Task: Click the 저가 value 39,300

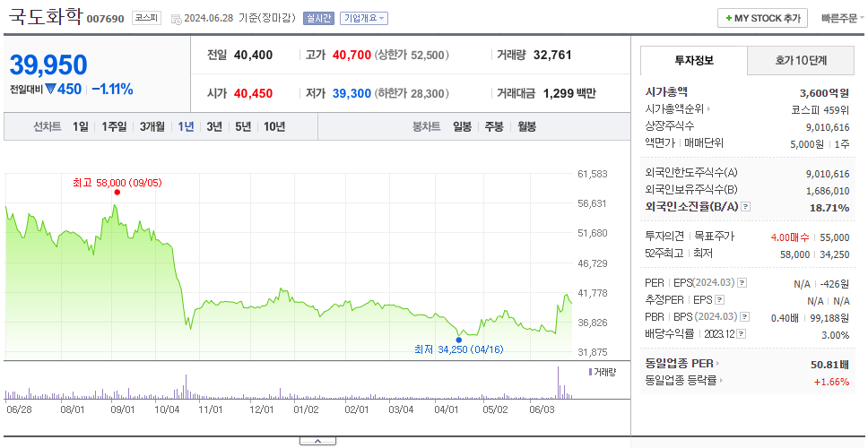Action: coord(352,93)
